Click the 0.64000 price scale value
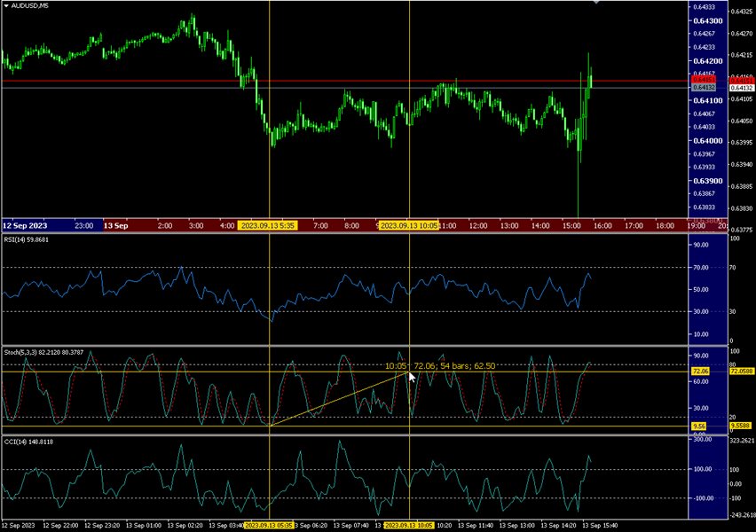The image size is (756, 532). tap(708, 141)
